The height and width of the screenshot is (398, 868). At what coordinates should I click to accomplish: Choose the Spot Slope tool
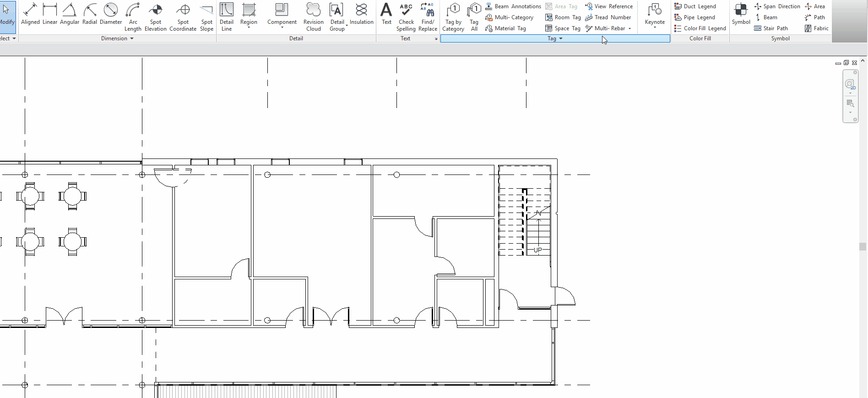pos(207,17)
